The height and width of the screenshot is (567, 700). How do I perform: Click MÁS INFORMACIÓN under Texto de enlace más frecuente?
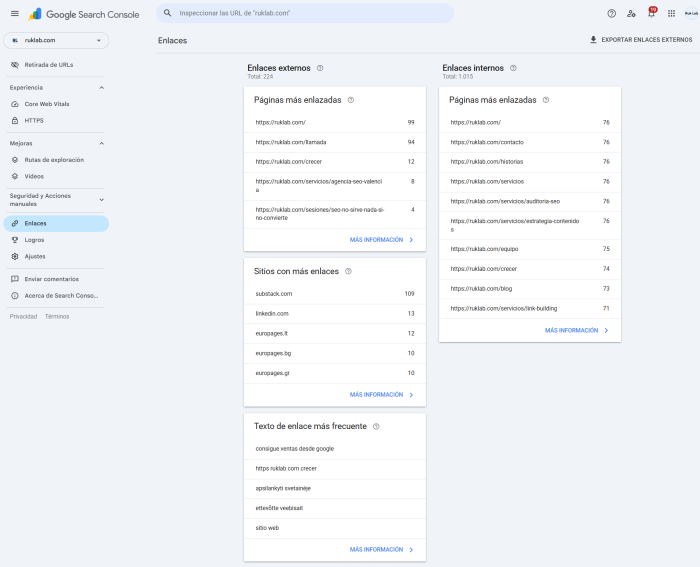[382, 550]
